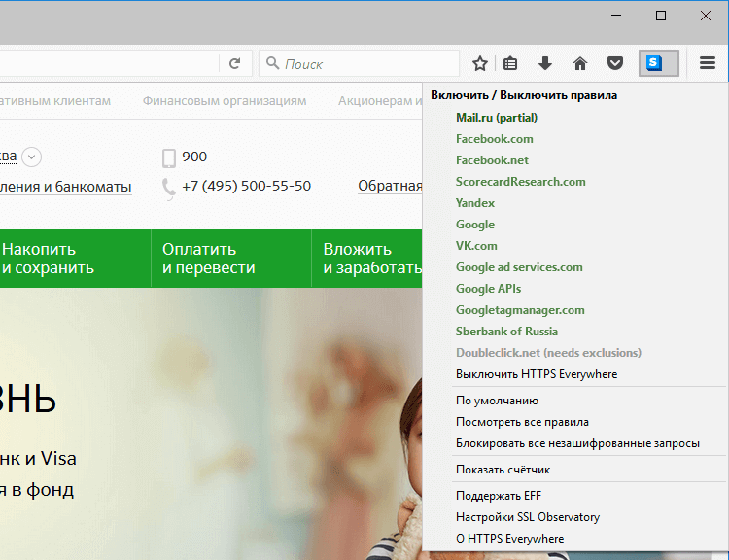Close the browser window
This screenshot has height=560, width=729.
706,16
